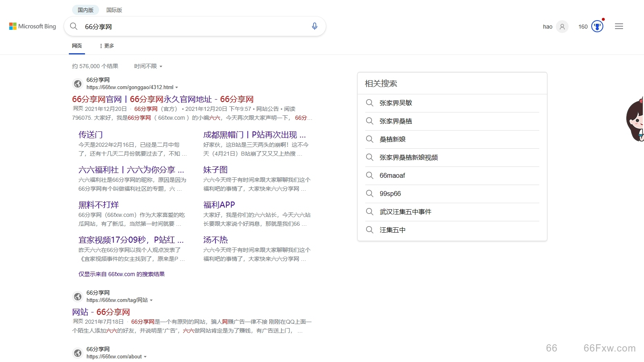This screenshot has width=644, height=362.
Task: Click the 约 576,000 个结果 count text
Action: point(95,66)
